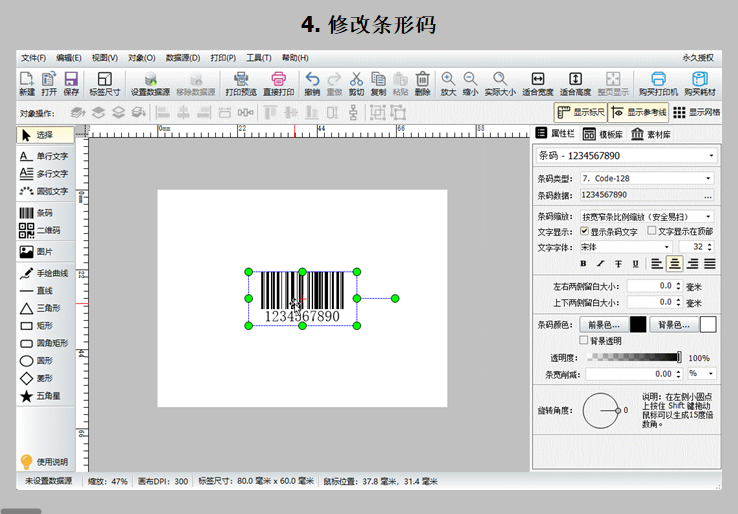Open the 条宽削减 percent unit dropdown
This screenshot has width=738, height=514.
(702, 374)
